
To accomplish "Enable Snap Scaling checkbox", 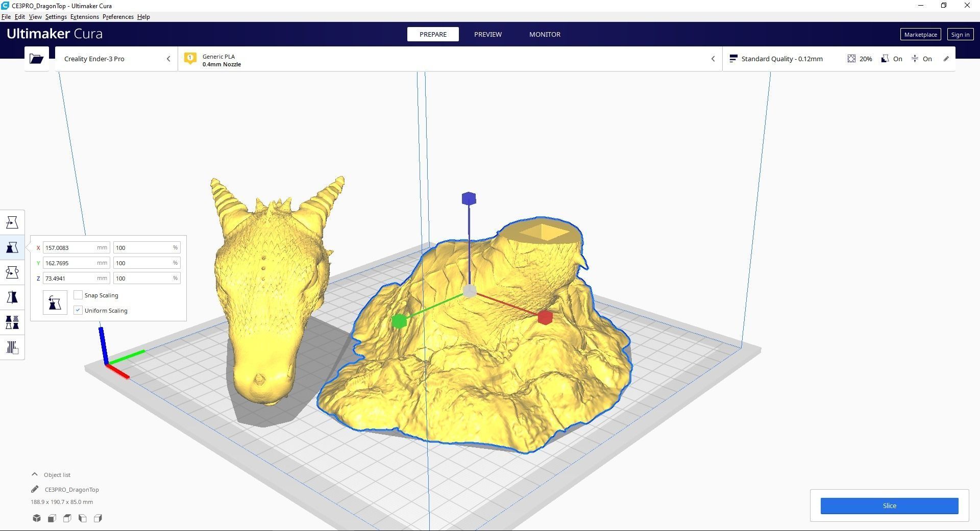I will click(x=78, y=295).
